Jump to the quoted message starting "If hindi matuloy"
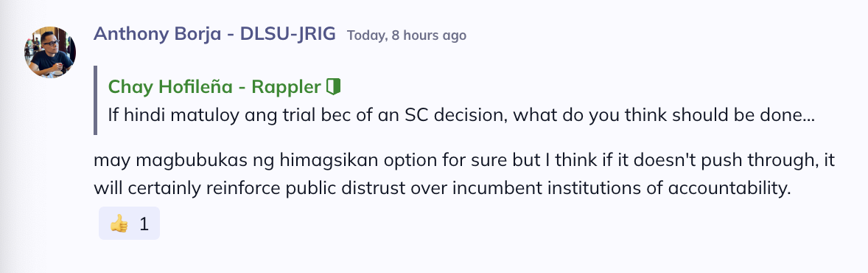Image resolution: width=868 pixels, height=273 pixels. (461, 115)
